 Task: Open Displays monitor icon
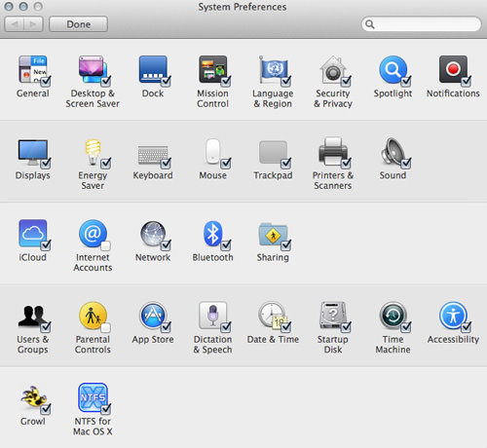(32, 152)
